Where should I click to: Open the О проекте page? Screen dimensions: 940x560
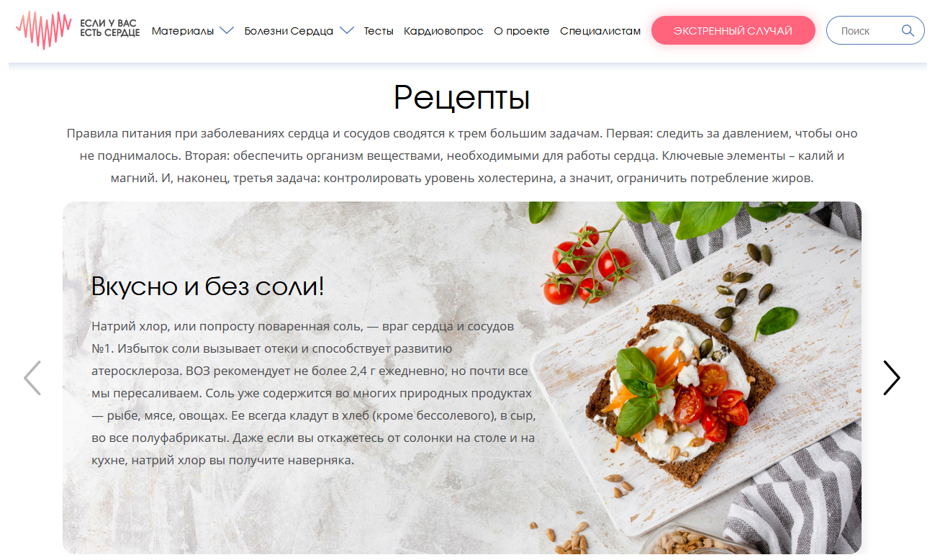tap(522, 31)
